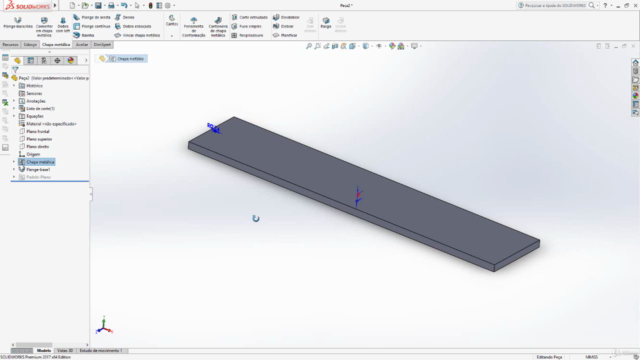Click the Cantos tool icon
This screenshot has height=360, width=640.
coord(172,18)
